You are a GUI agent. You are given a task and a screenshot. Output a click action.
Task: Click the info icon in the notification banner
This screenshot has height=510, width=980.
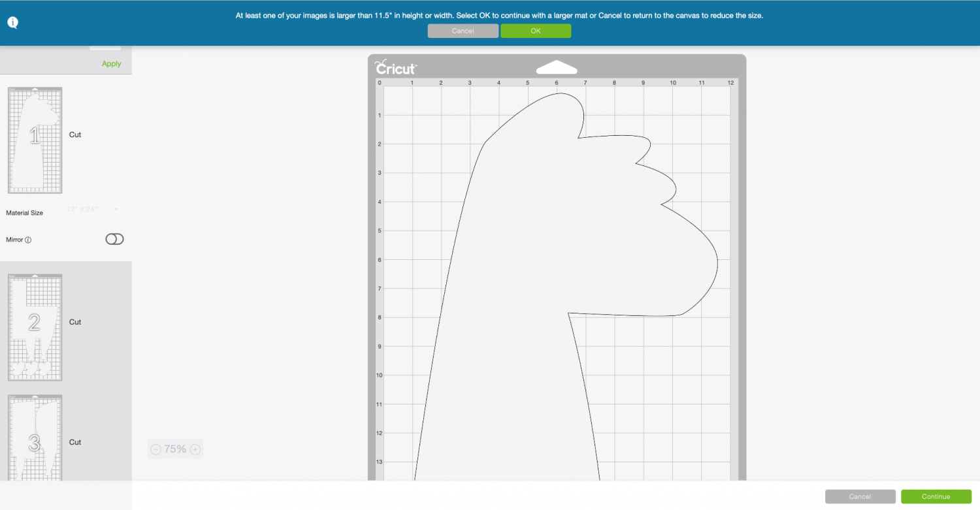pyautogui.click(x=12, y=22)
